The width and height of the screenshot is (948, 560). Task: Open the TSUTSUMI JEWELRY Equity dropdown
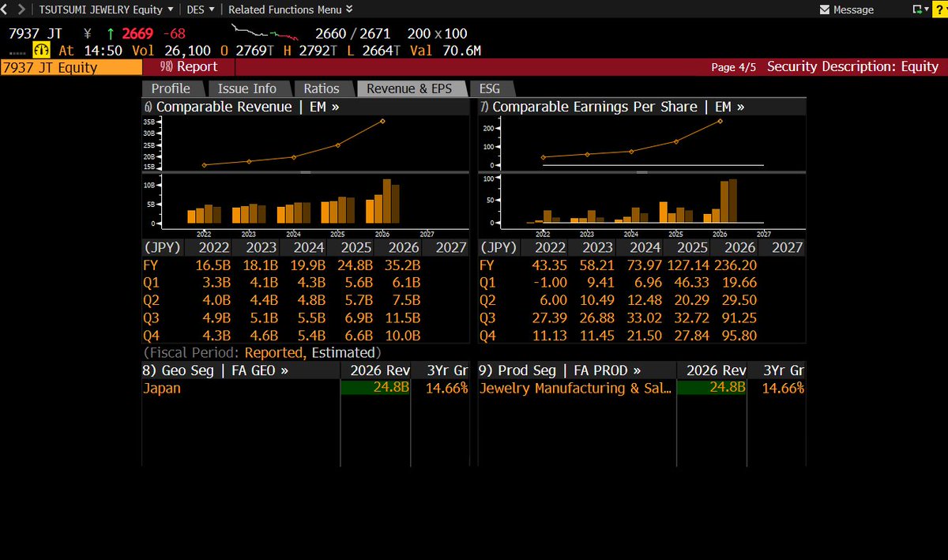tap(106, 9)
